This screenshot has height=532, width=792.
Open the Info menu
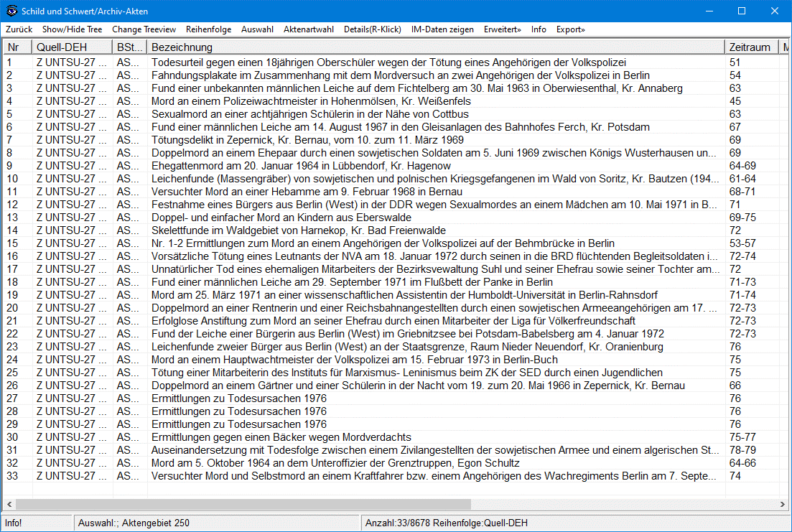coord(539,29)
